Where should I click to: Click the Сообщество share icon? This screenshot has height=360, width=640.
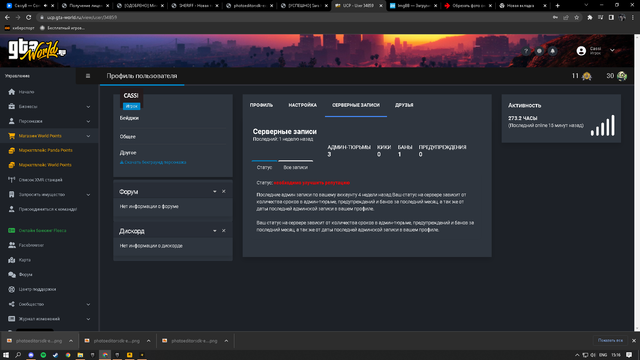click(x=11, y=304)
